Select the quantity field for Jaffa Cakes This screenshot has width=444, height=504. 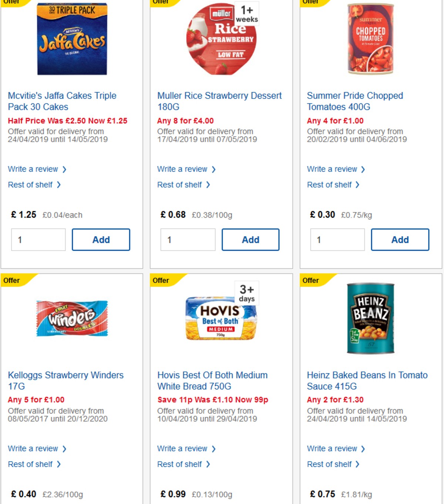(38, 239)
